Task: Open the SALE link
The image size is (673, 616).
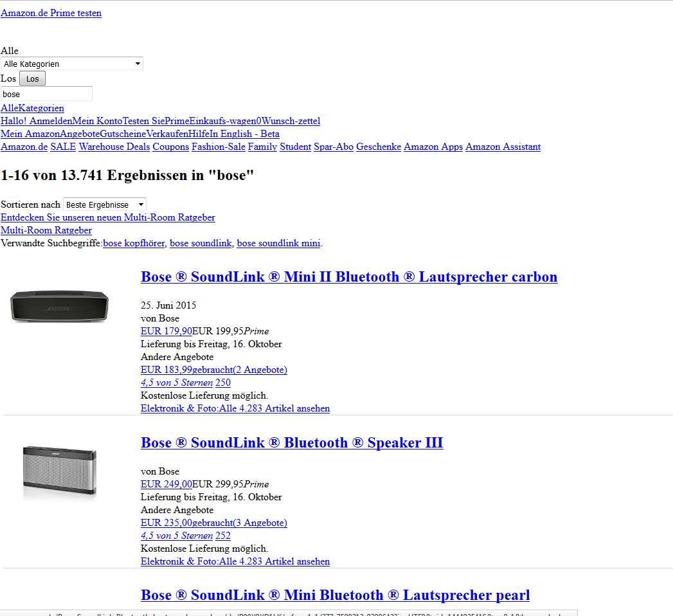Action: (x=63, y=147)
